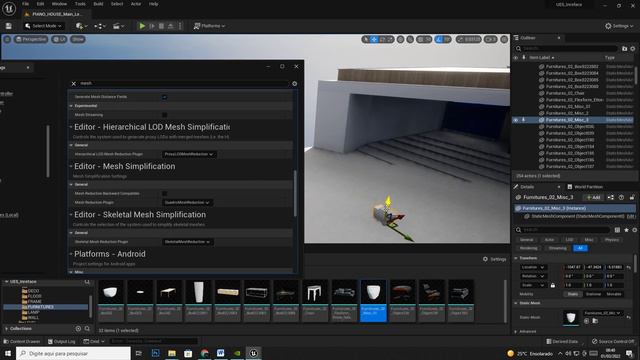Image resolution: width=640 pixels, height=360 pixels.
Task: Open the Cinematics clapperboard dropdown
Action: point(118,26)
